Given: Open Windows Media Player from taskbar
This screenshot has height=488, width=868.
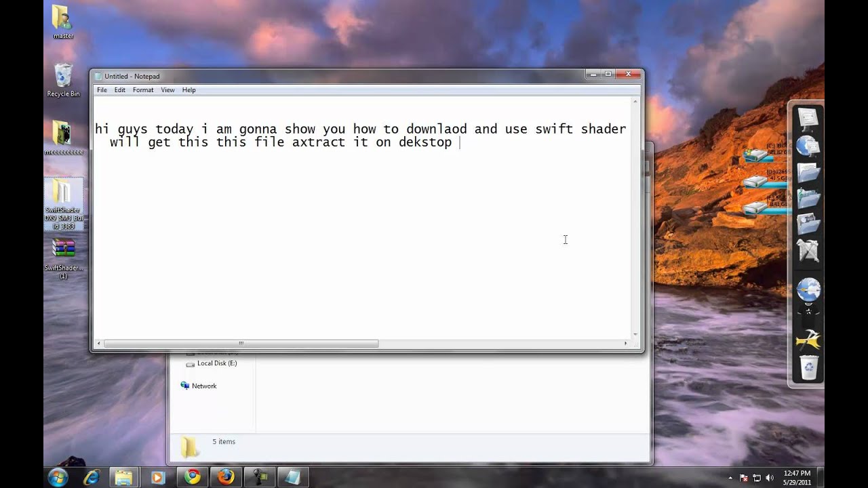Looking at the screenshot, I should [158, 478].
